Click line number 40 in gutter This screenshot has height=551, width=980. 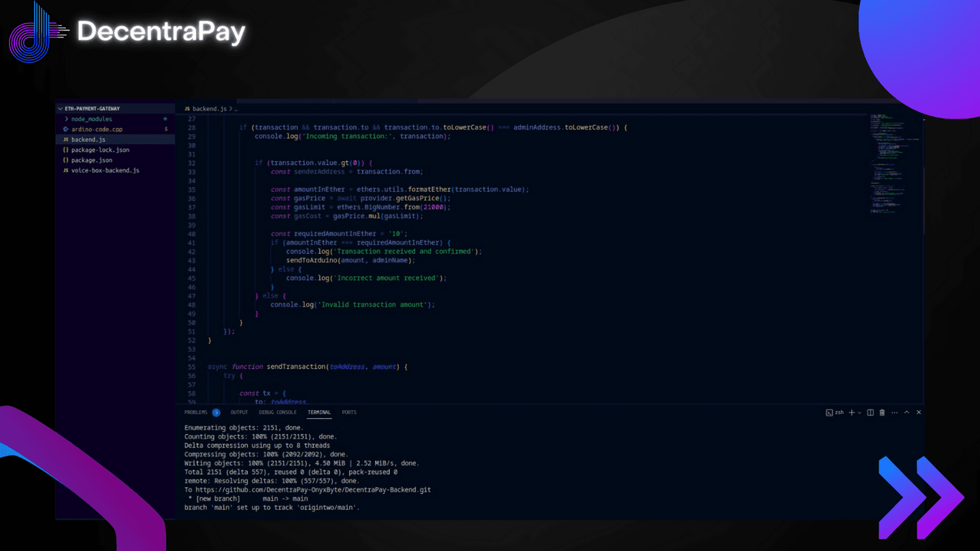[x=191, y=234]
